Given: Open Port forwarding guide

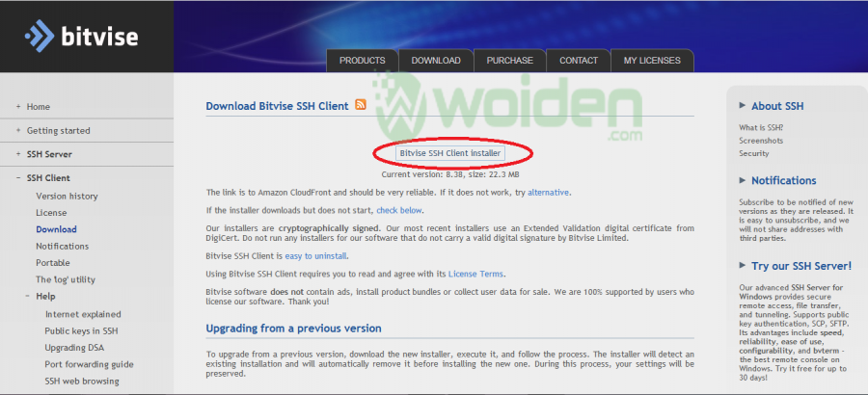Looking at the screenshot, I should pos(89,364).
